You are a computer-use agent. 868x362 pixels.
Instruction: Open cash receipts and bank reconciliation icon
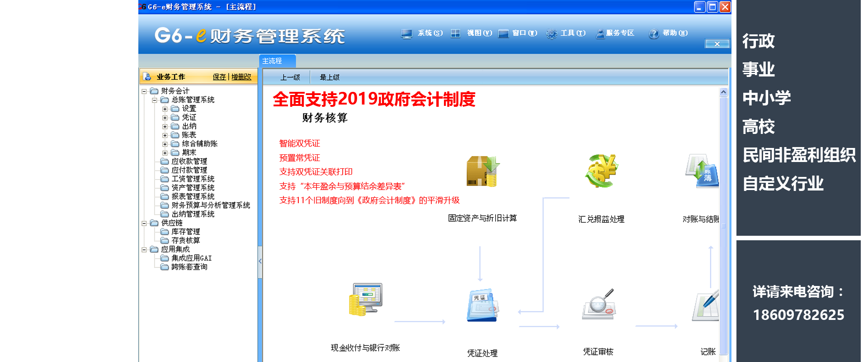(x=365, y=299)
